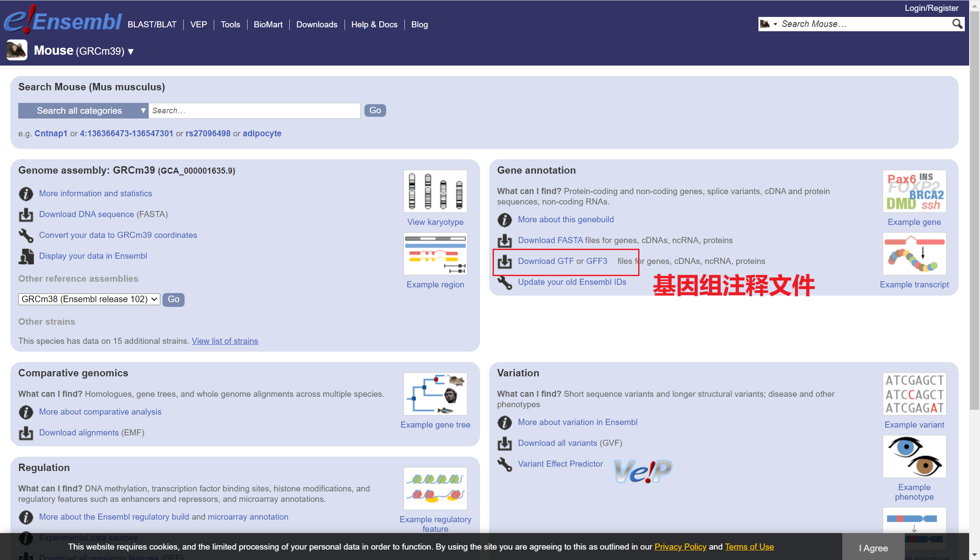Click Go button next to assembly dropdown
Viewport: 980px width, 560px height.
[x=173, y=299]
